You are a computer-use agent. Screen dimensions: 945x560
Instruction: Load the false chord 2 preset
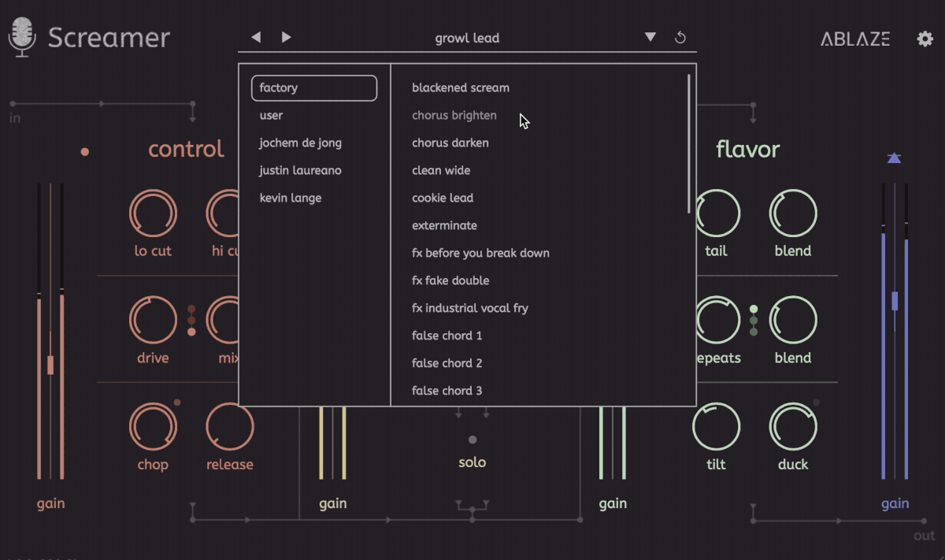pos(447,363)
